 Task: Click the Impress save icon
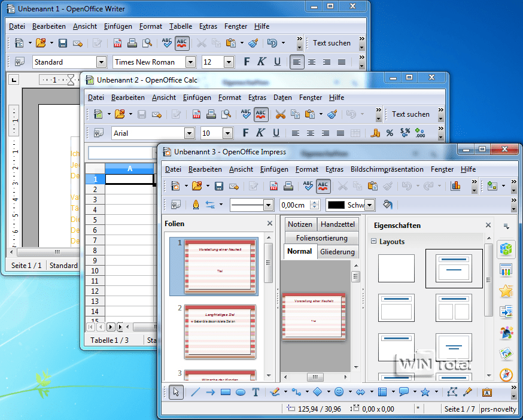[219, 186]
